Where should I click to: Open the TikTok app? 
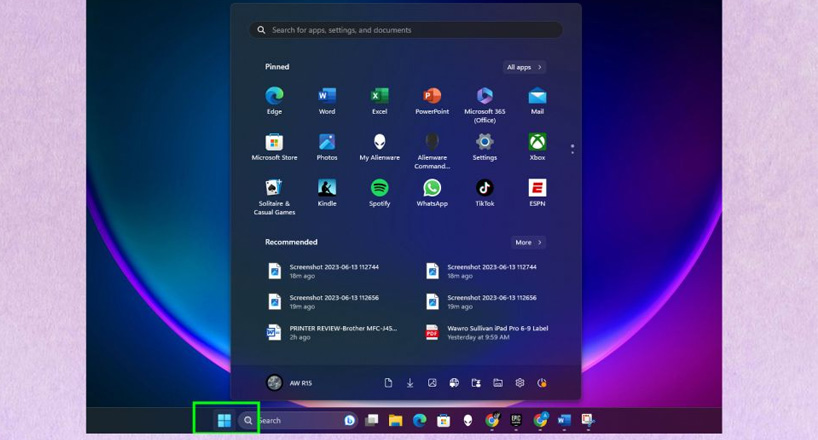tap(485, 193)
